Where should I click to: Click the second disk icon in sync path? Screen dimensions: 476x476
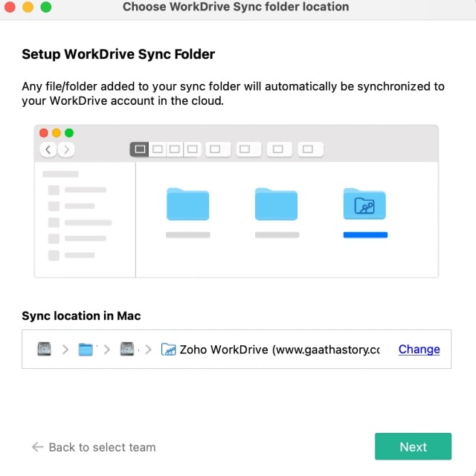[127, 349]
